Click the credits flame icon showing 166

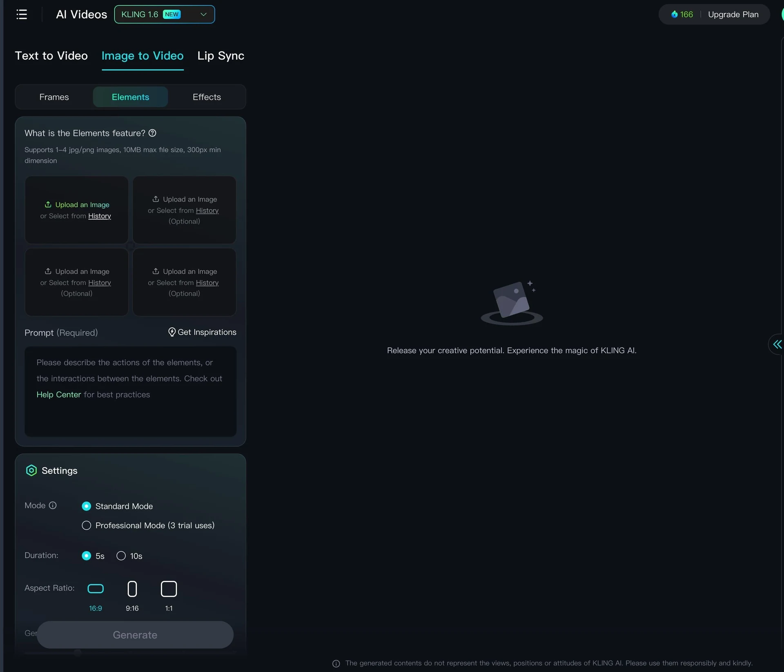[x=674, y=14]
